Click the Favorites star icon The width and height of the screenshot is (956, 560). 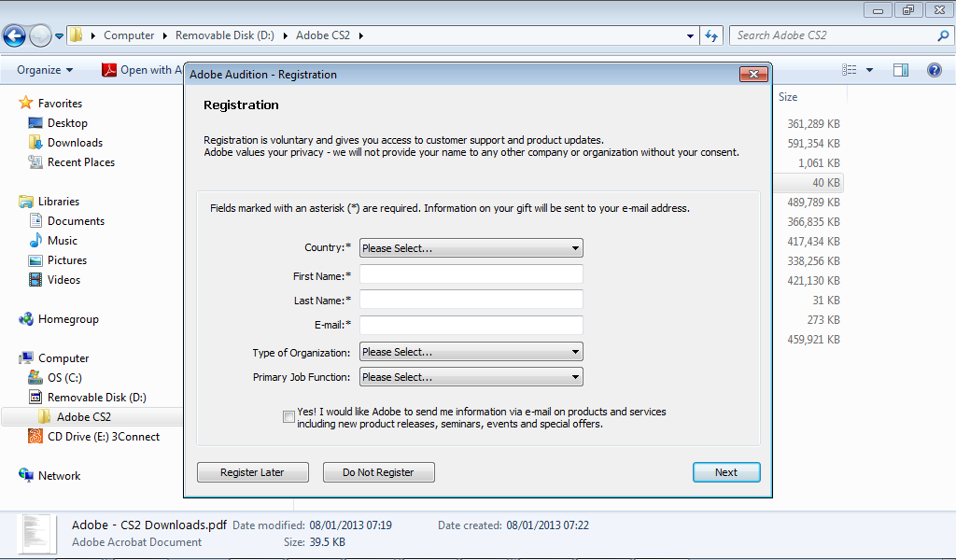click(x=25, y=103)
